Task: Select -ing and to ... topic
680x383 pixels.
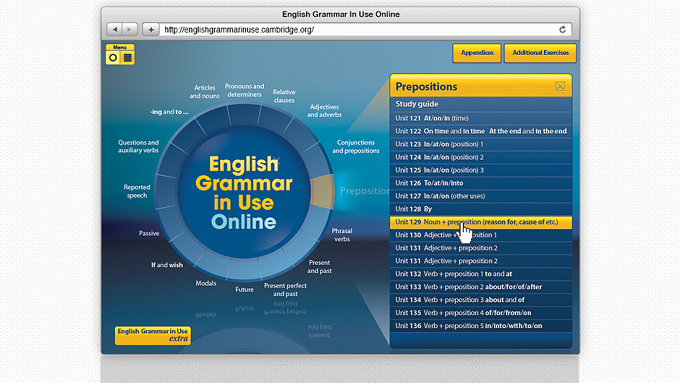Action: [169, 112]
